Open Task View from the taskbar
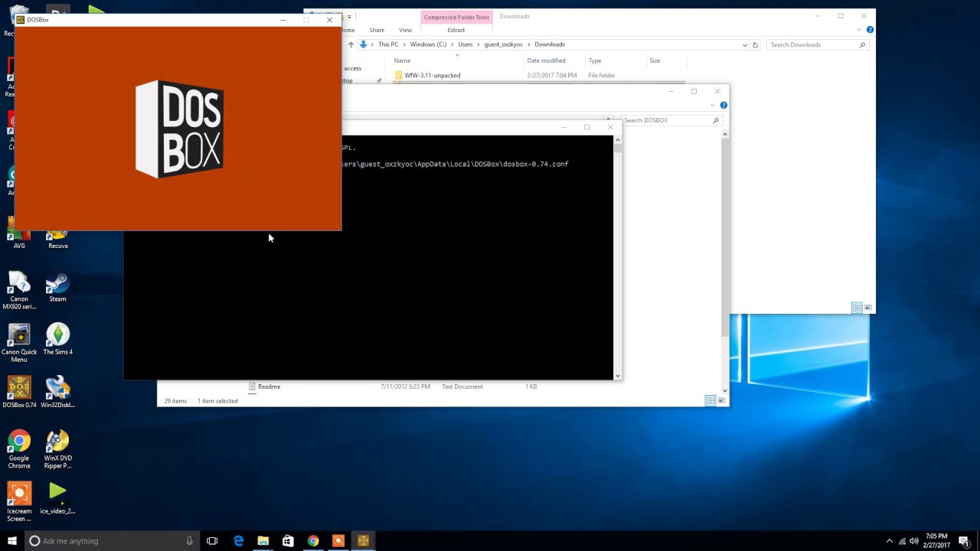Screen dimensions: 980x551 click(x=212, y=541)
